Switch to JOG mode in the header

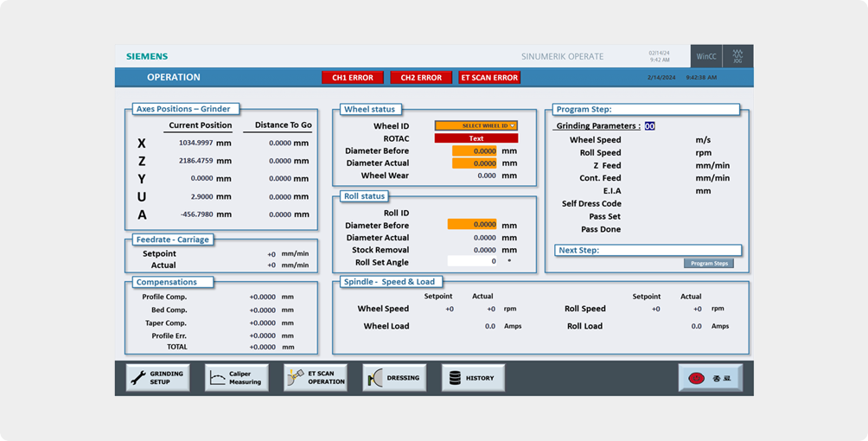(737, 57)
